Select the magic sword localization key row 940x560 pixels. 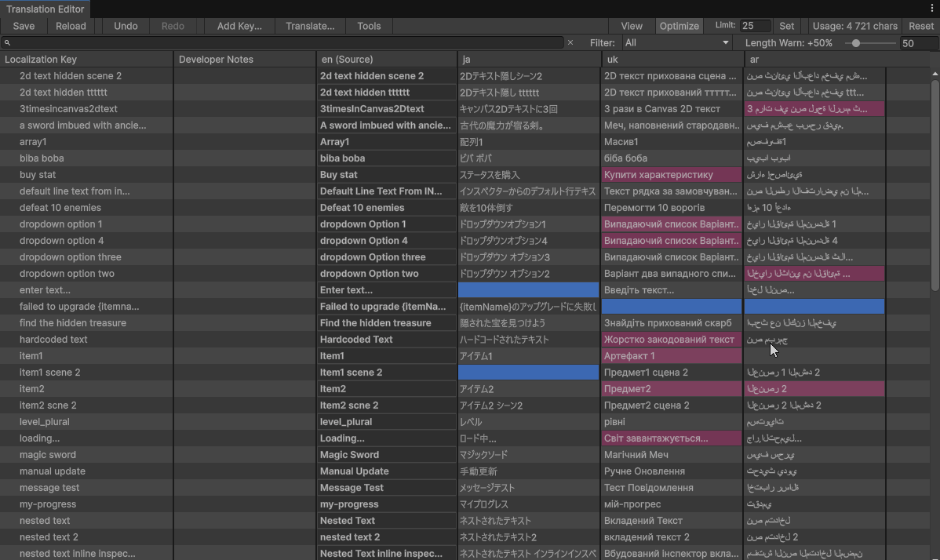coord(47,454)
